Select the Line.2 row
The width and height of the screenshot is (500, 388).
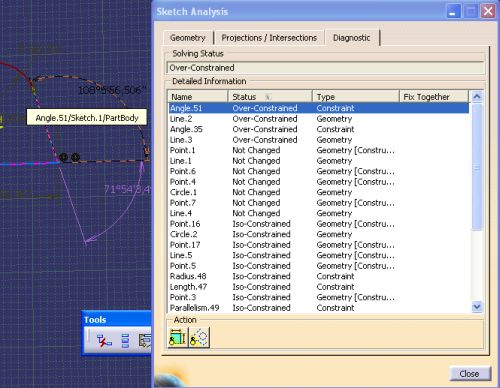coord(318,119)
